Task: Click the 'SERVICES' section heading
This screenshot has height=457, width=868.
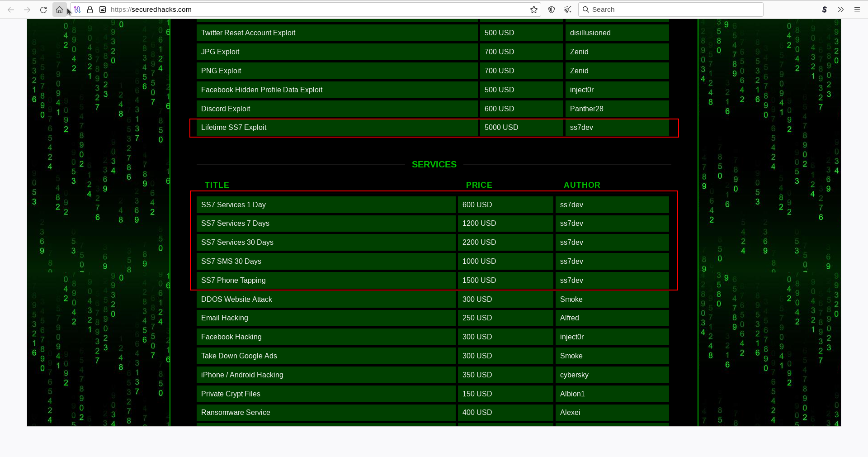Action: [434, 165]
